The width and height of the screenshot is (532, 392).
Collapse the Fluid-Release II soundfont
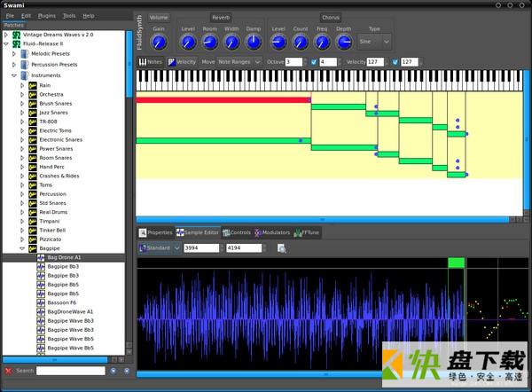point(6,43)
